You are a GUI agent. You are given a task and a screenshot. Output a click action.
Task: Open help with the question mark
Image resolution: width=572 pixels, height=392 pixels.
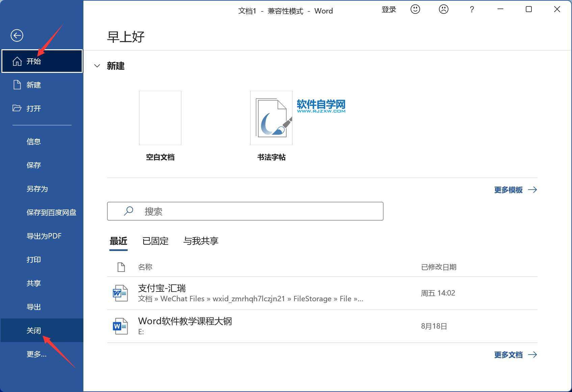pyautogui.click(x=472, y=9)
